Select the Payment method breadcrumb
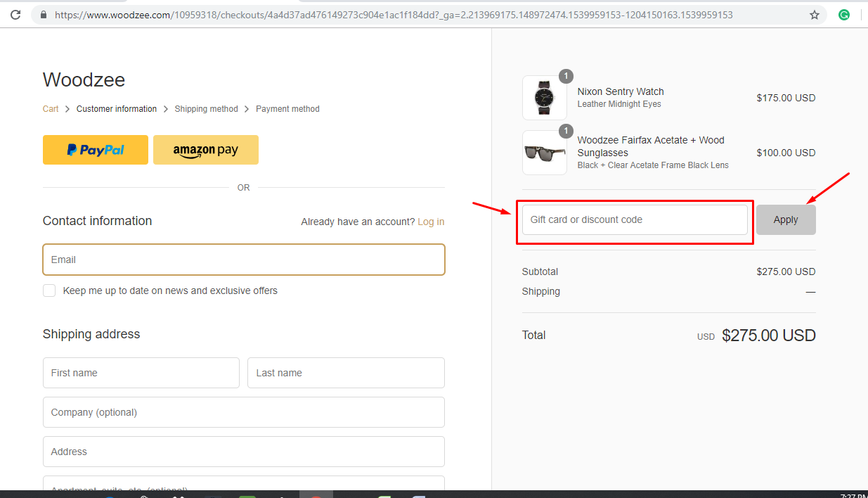 (x=287, y=109)
